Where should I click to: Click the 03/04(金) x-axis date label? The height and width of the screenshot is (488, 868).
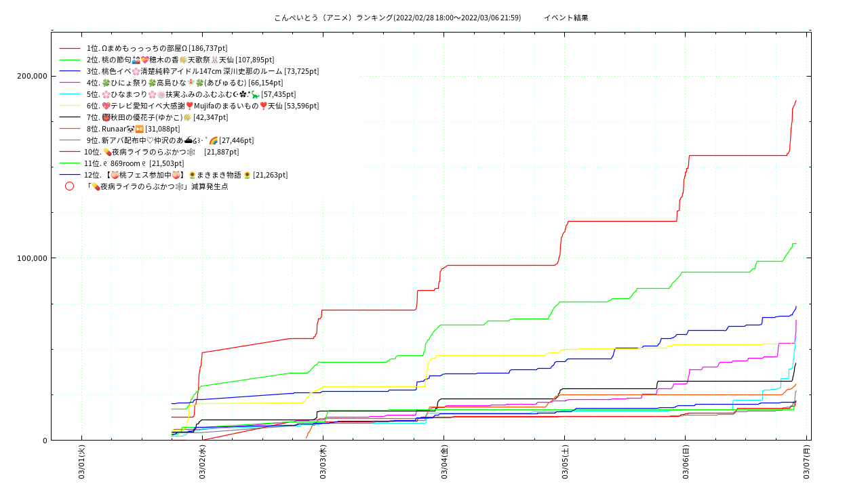tap(443, 462)
